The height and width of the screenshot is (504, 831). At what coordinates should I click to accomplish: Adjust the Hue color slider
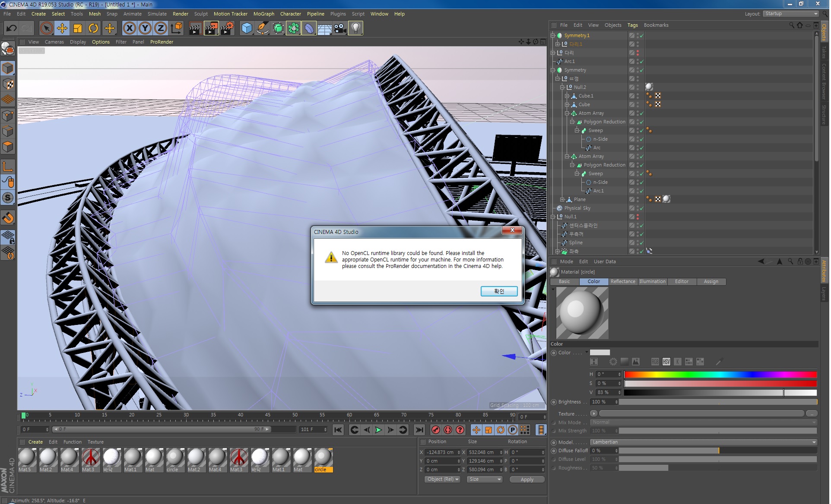tap(720, 375)
